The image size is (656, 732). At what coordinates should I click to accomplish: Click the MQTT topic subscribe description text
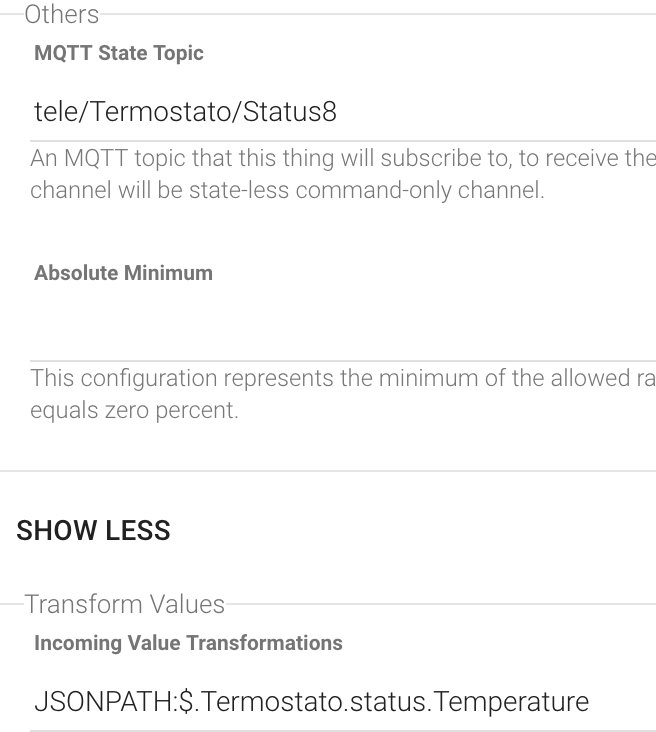343,174
